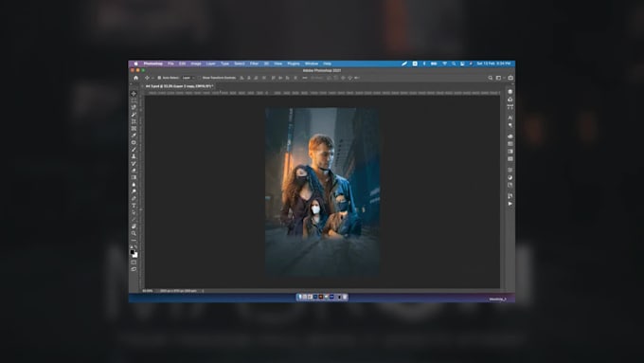Select the Clone Stamp tool
Screen dimensions: 644x363
point(134,156)
